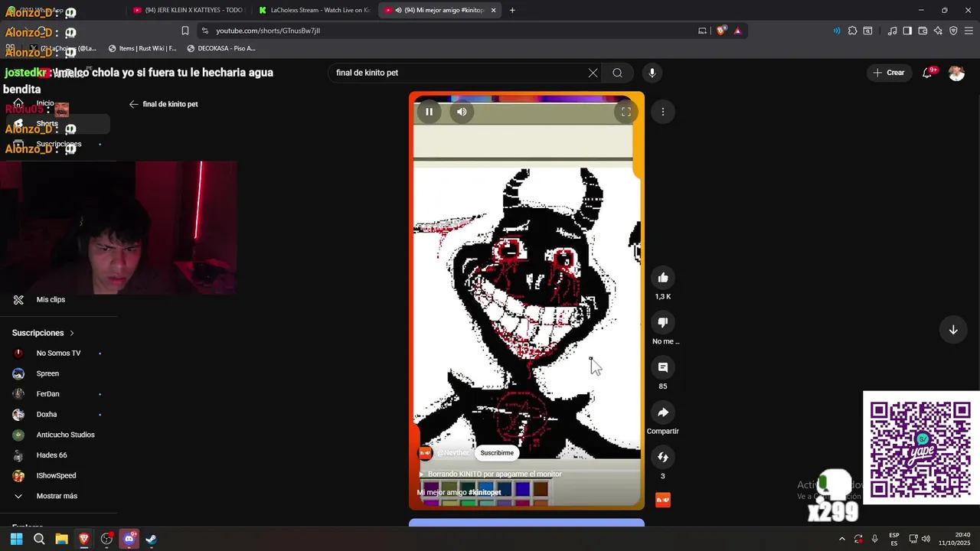Open Brave Shields lion icon
The width and height of the screenshot is (980, 551).
tap(721, 31)
